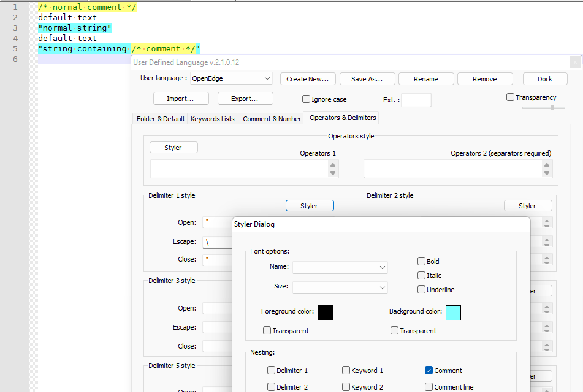Click the /* normal comment */ line
This screenshot has height=392, width=583.
coord(87,7)
